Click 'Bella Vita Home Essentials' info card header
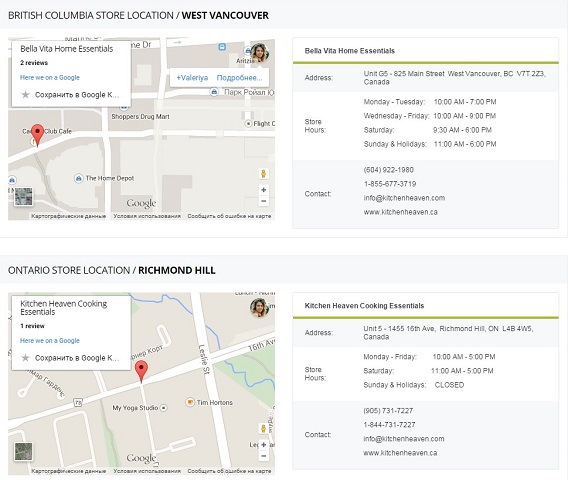The image size is (568, 480). (x=350, y=51)
